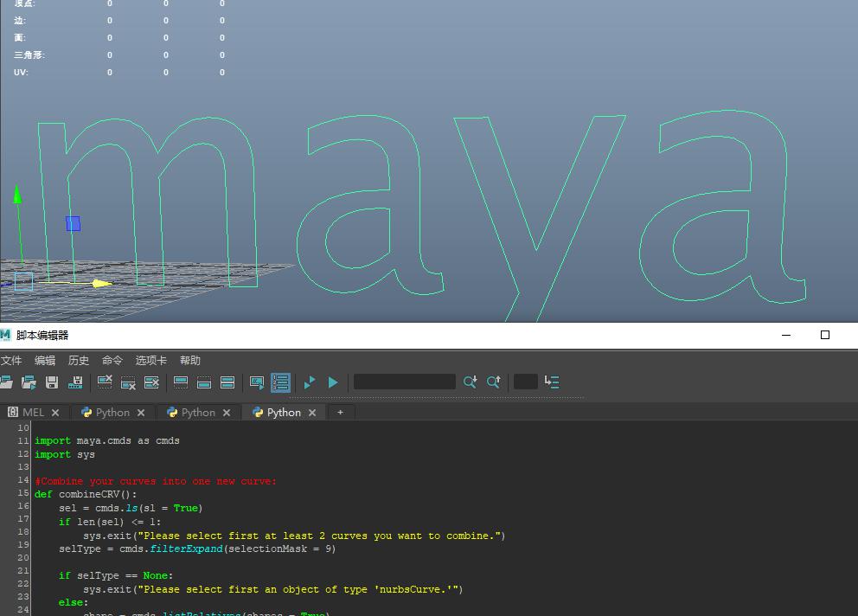Toggle the Show Line Numbers button
Screen dimensions: 858x616
(x=280, y=382)
